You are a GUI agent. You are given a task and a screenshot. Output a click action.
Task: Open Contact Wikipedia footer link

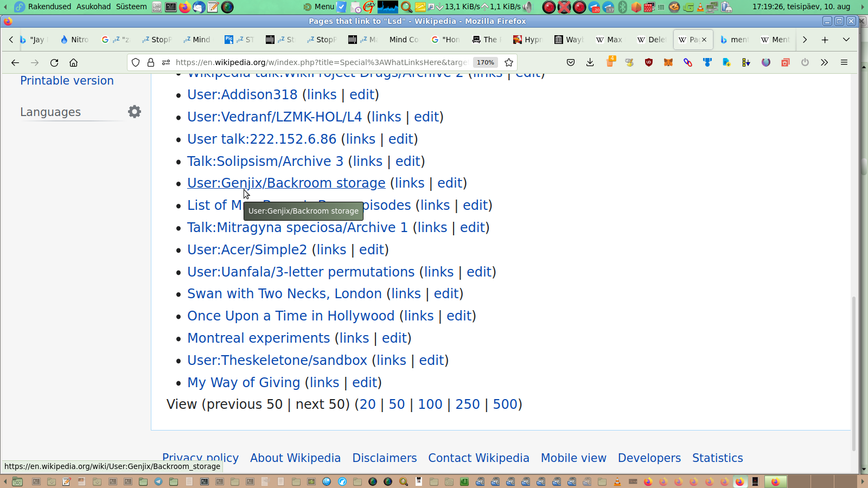pyautogui.click(x=478, y=458)
